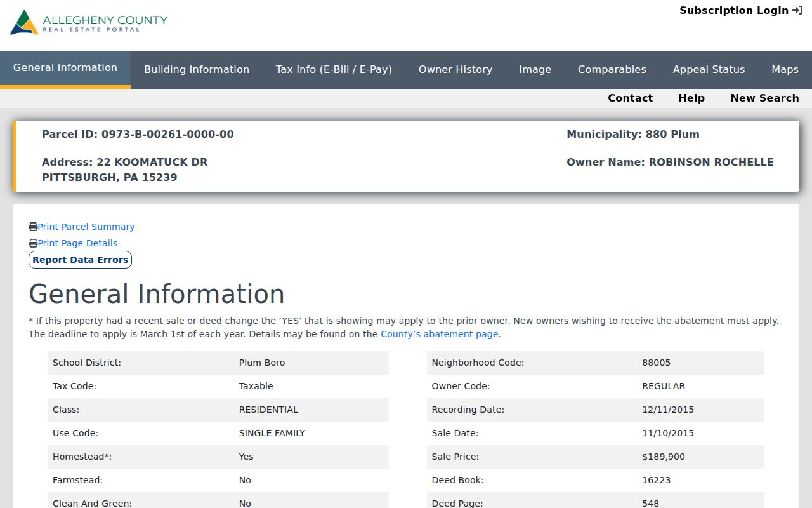This screenshot has height=508, width=812.
Task: Open the Help link
Action: click(x=691, y=98)
